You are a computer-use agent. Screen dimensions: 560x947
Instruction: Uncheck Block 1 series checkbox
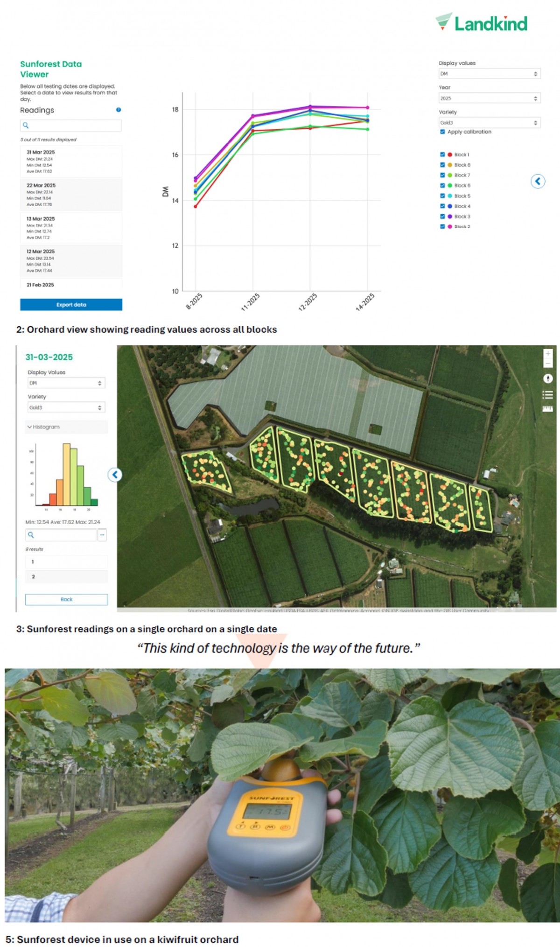coord(442,154)
